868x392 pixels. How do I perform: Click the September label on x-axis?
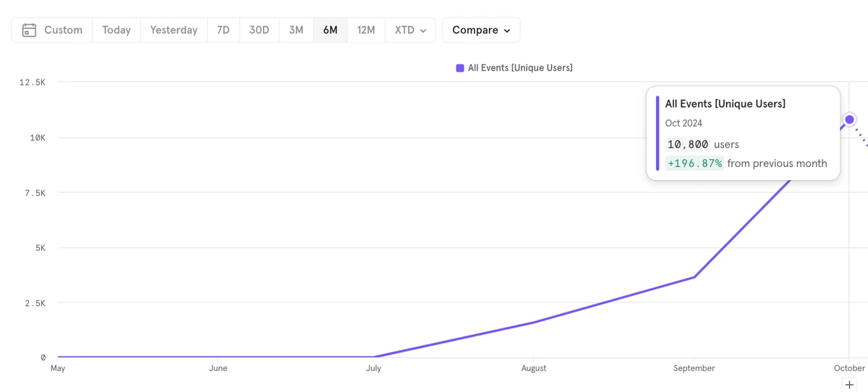[694, 368]
